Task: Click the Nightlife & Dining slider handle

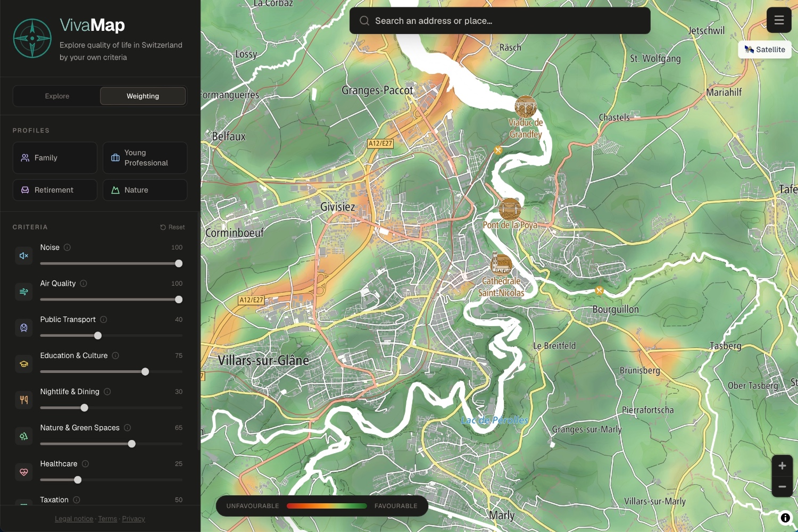Action: [x=84, y=408]
